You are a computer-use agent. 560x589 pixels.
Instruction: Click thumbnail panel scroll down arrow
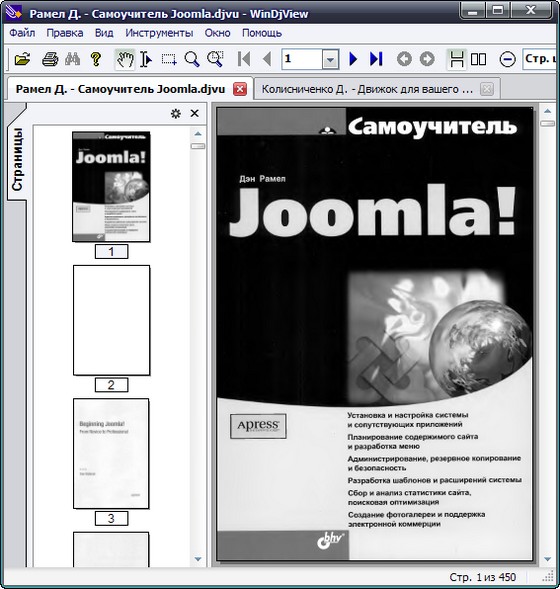click(198, 559)
